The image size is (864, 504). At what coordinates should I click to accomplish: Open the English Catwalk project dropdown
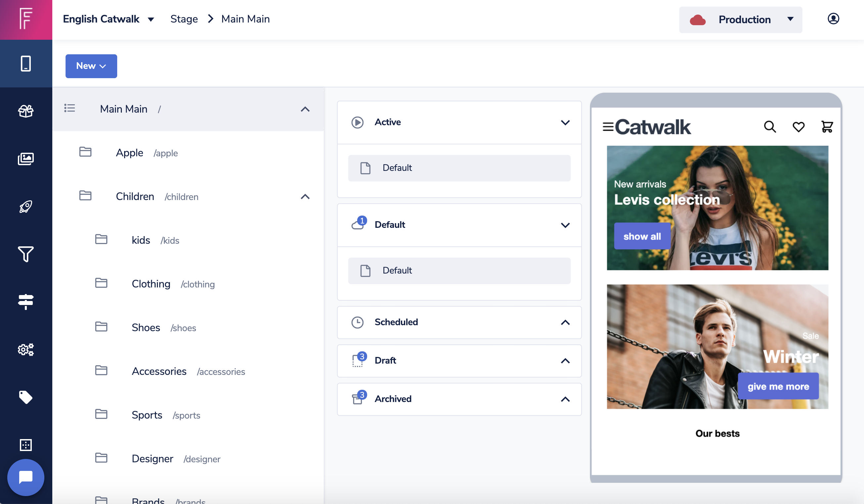click(108, 19)
